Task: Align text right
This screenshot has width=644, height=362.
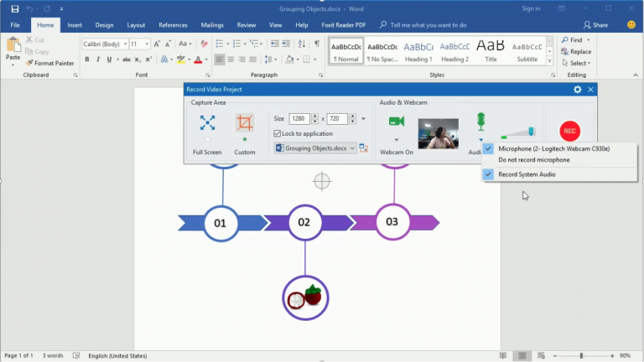Action: click(x=241, y=59)
